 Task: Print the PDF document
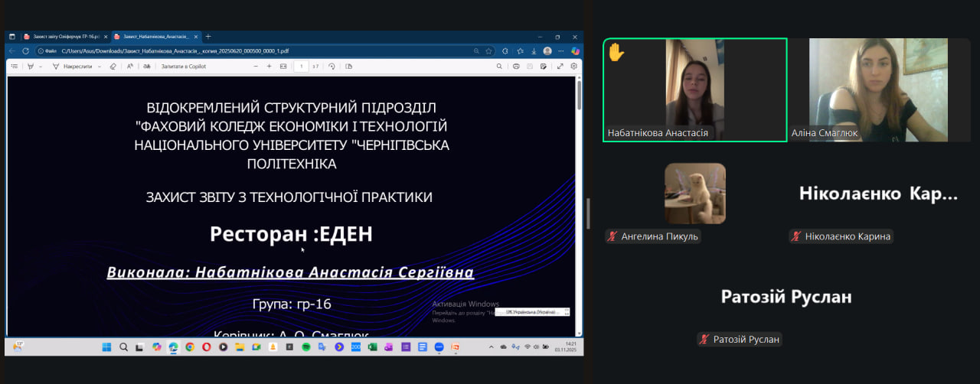[517, 67]
